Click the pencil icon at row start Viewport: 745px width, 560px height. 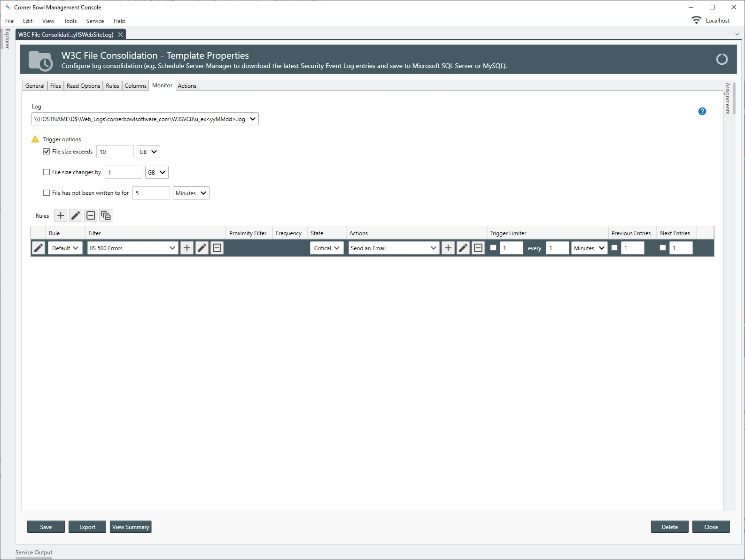39,248
